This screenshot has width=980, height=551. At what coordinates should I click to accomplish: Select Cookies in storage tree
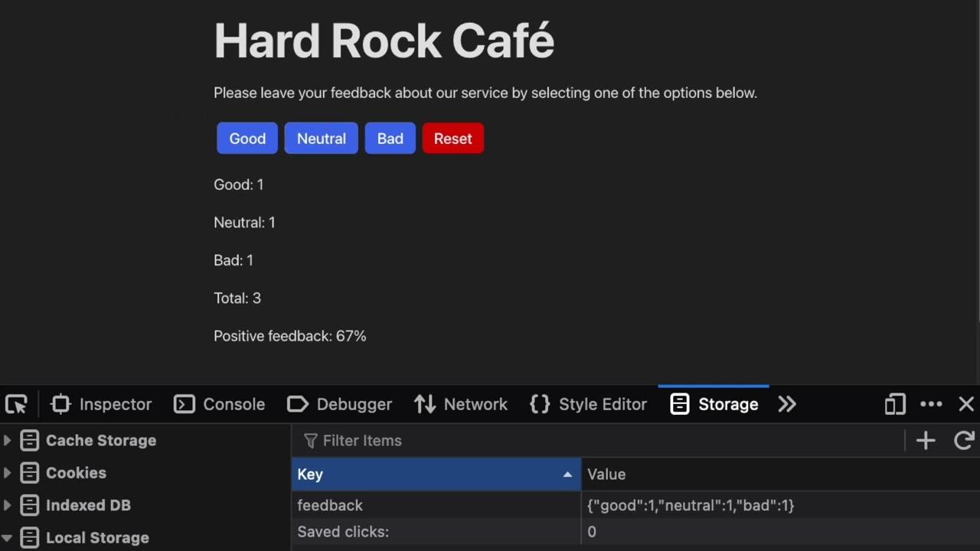pyautogui.click(x=76, y=473)
